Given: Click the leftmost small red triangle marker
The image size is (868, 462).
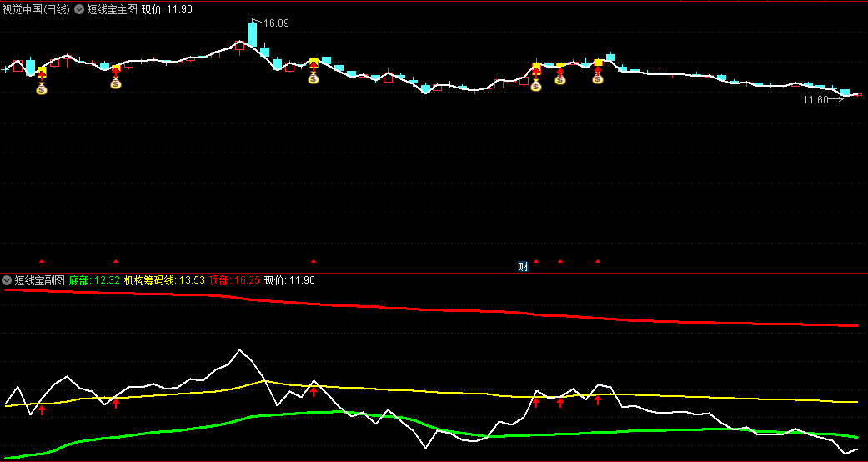Looking at the screenshot, I should pyautogui.click(x=42, y=260).
